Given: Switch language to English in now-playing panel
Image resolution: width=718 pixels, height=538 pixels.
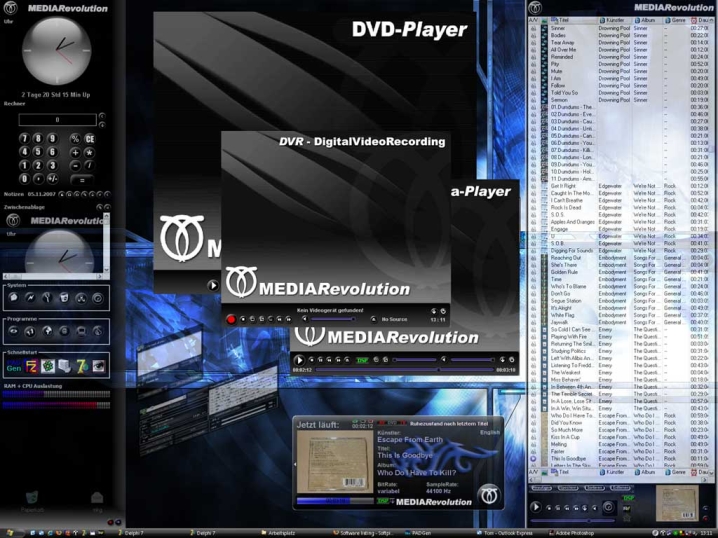Looking at the screenshot, I should (490, 432).
